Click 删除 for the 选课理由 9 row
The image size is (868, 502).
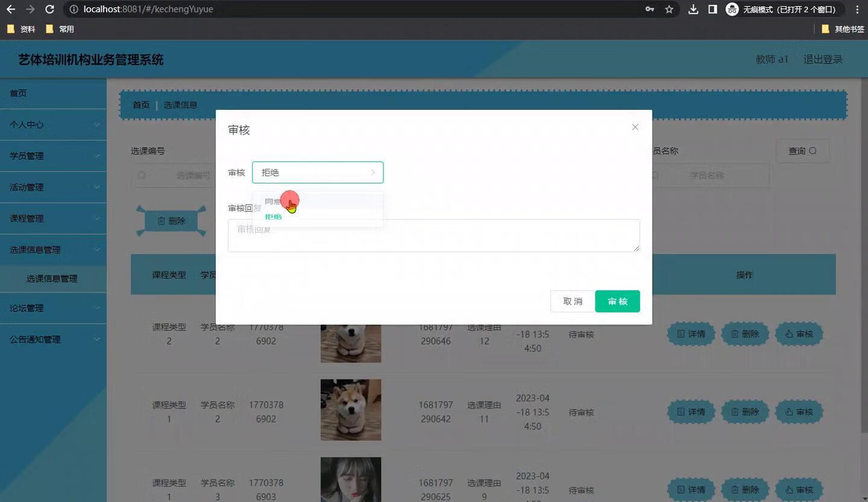(x=745, y=490)
